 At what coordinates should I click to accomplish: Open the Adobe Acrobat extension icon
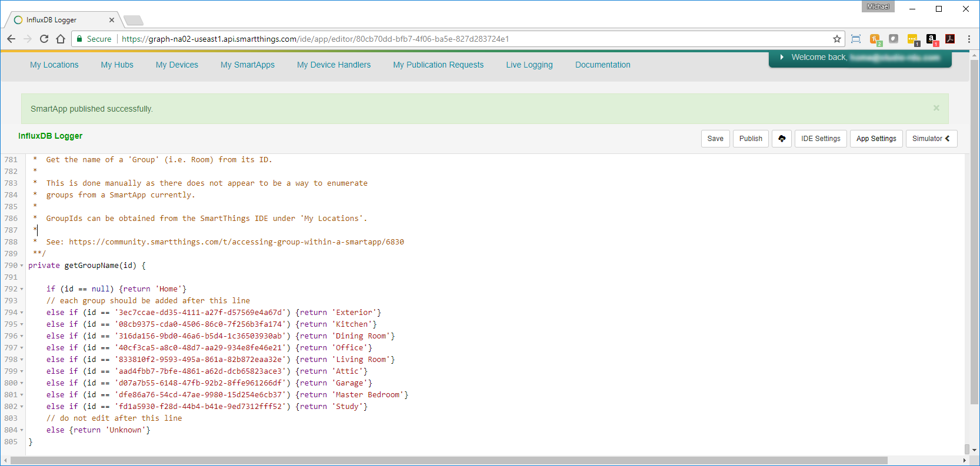pyautogui.click(x=950, y=39)
